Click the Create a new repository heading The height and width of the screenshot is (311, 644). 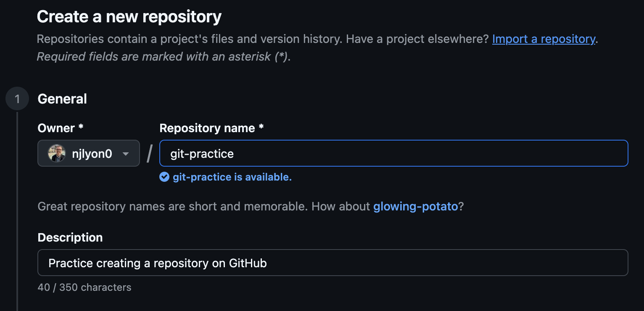pyautogui.click(x=129, y=16)
